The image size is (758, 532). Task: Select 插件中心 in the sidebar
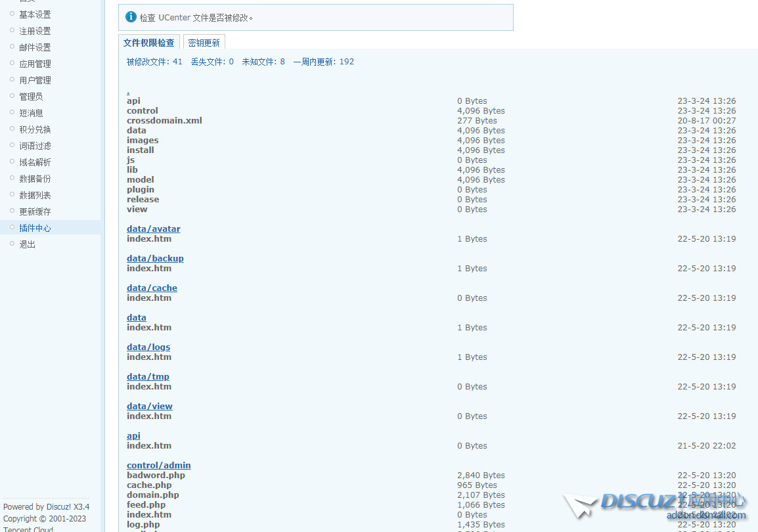click(x=35, y=228)
